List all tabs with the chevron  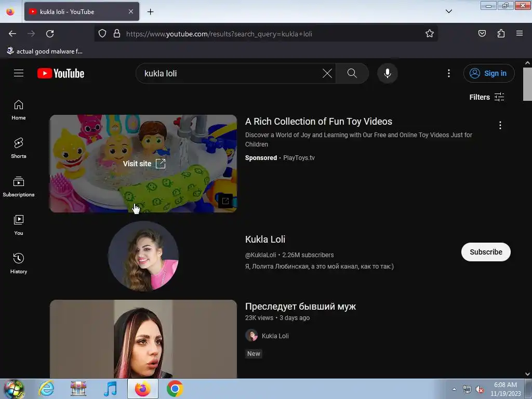[x=448, y=11]
